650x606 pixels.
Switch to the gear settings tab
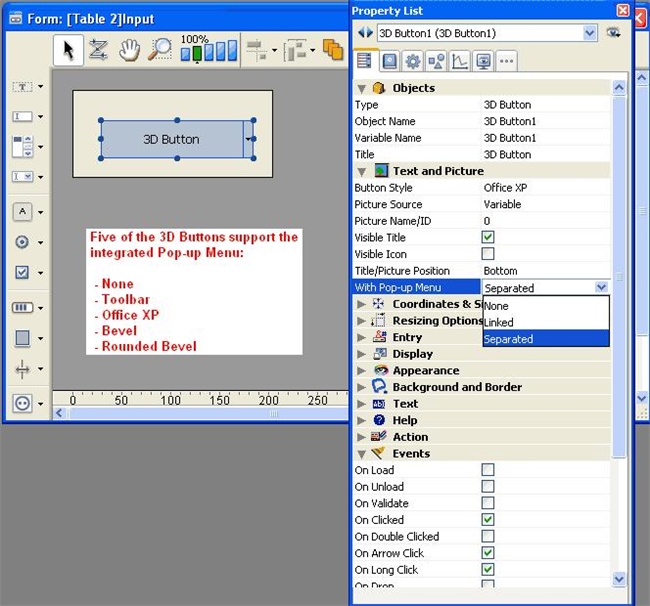pos(412,62)
